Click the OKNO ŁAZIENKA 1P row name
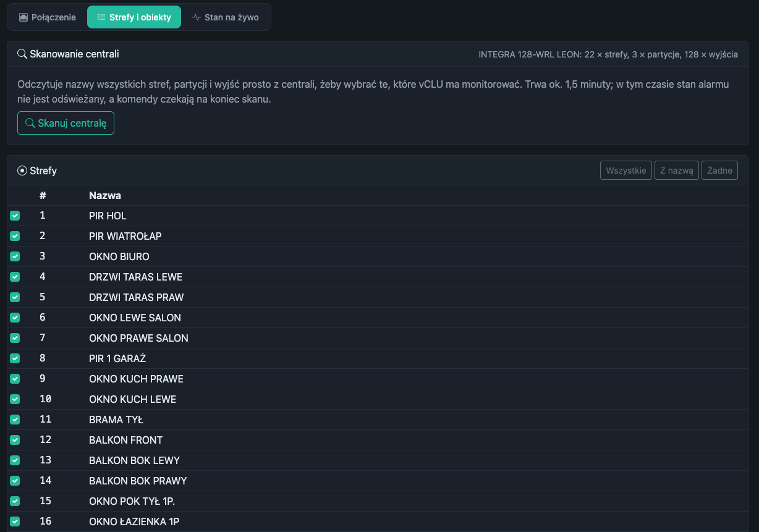The image size is (759, 532). click(134, 521)
